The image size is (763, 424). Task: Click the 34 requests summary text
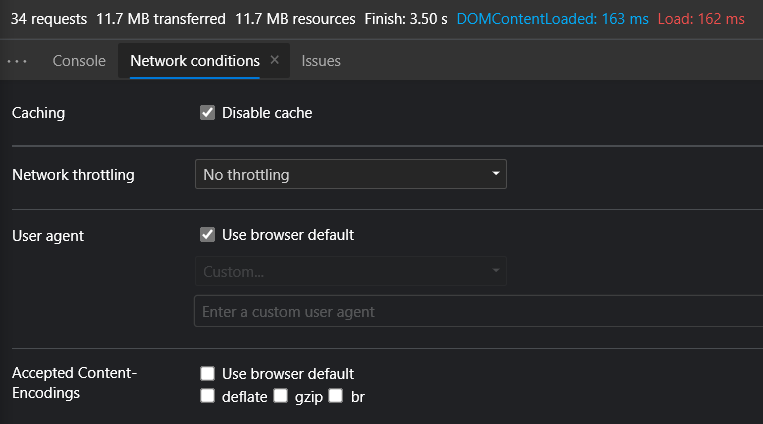click(x=49, y=19)
